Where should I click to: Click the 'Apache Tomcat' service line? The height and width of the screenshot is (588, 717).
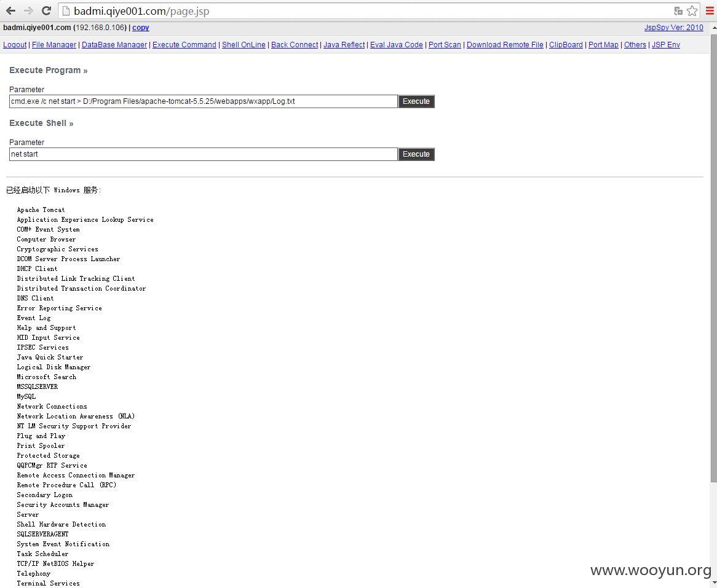tap(41, 210)
